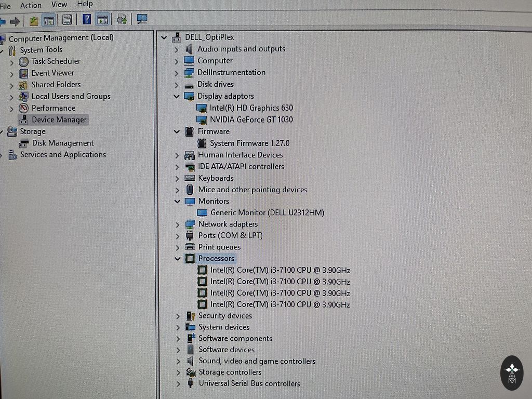The height and width of the screenshot is (399, 532).
Task: Expand Audio inputs and outputs arrow
Action: [x=177, y=50]
